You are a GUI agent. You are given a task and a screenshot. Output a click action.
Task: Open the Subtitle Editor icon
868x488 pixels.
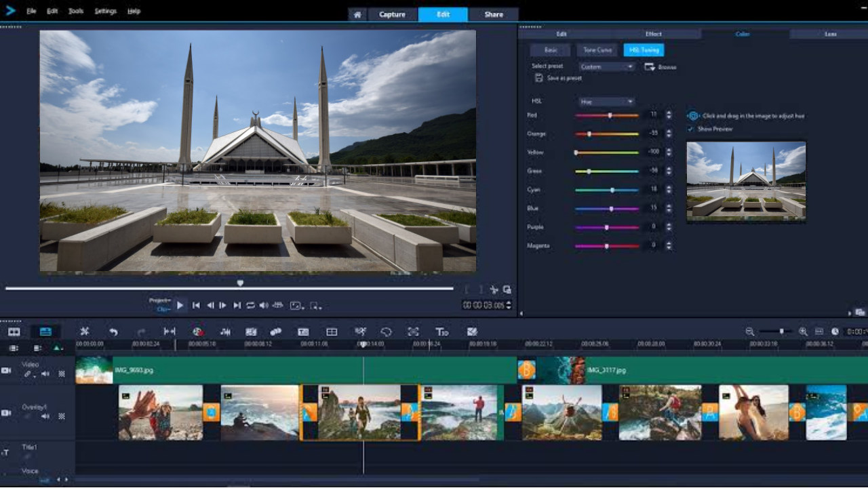(x=303, y=331)
